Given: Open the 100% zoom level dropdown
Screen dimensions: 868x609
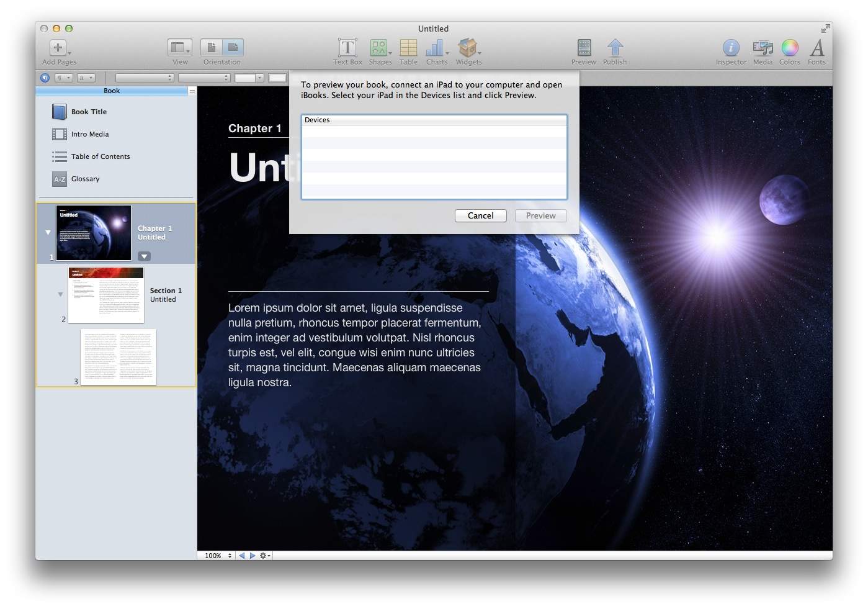Looking at the screenshot, I should 218,556.
